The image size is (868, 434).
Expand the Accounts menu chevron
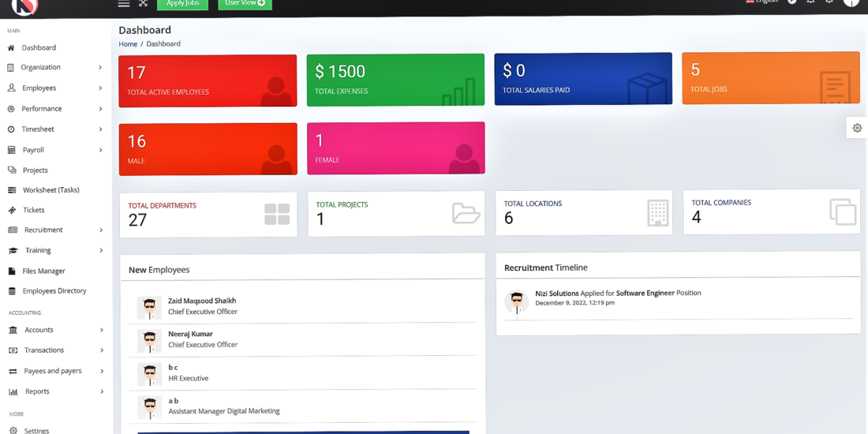click(x=102, y=330)
